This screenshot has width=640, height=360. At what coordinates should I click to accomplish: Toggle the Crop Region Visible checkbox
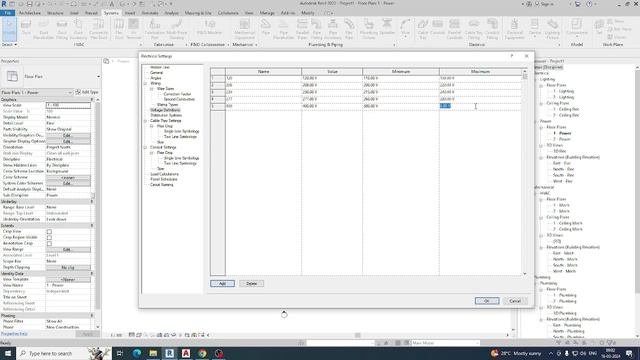49,237
